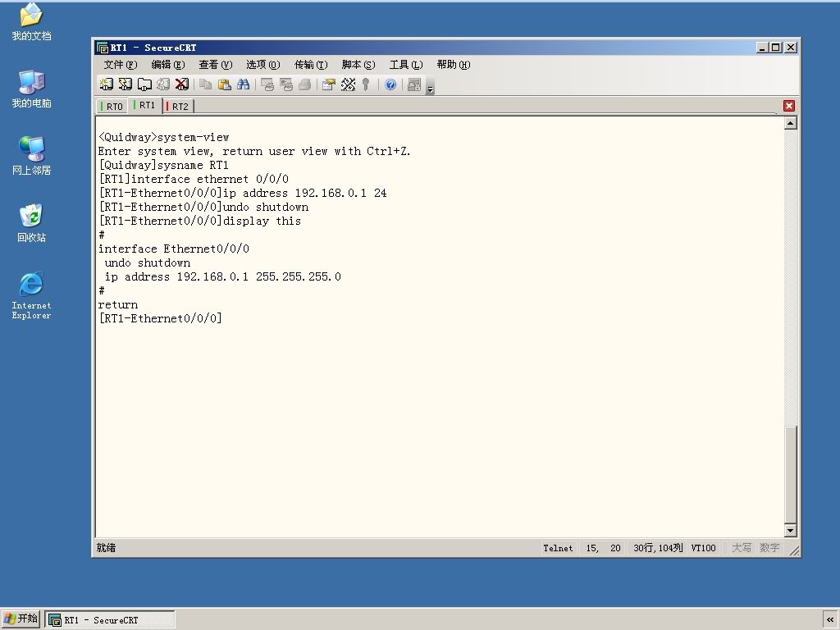Image resolution: width=840 pixels, height=630 pixels.
Task: Select 我的电脑 desktop icon
Action: 32,89
